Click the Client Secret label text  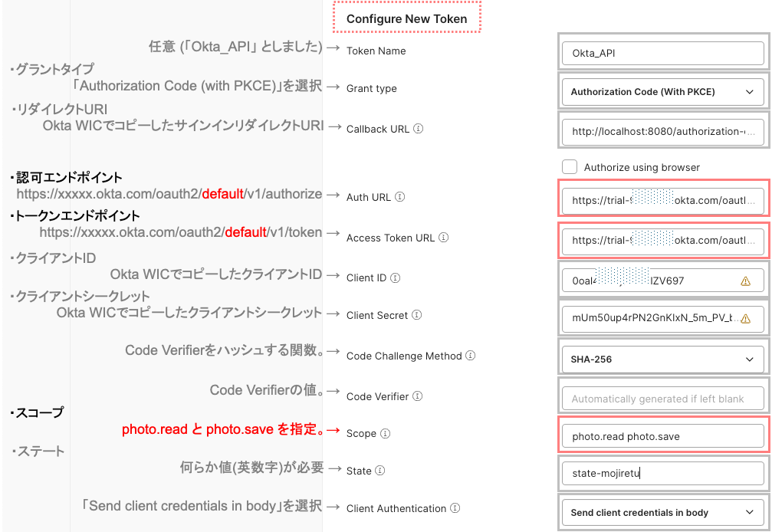tap(377, 316)
